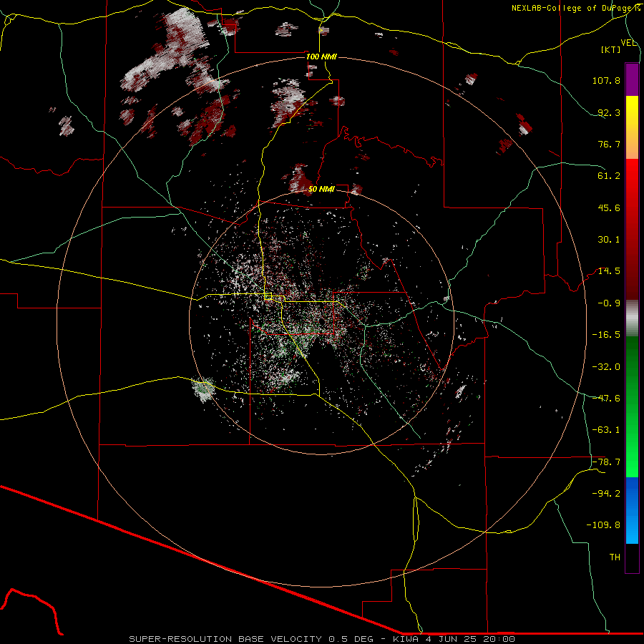Click the -16.5 velocity scale value
Image resolution: width=644 pixels, height=644 pixels.
click(x=606, y=335)
